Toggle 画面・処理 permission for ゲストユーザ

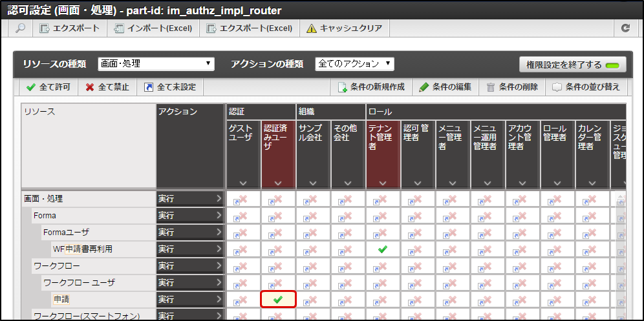[243, 199]
